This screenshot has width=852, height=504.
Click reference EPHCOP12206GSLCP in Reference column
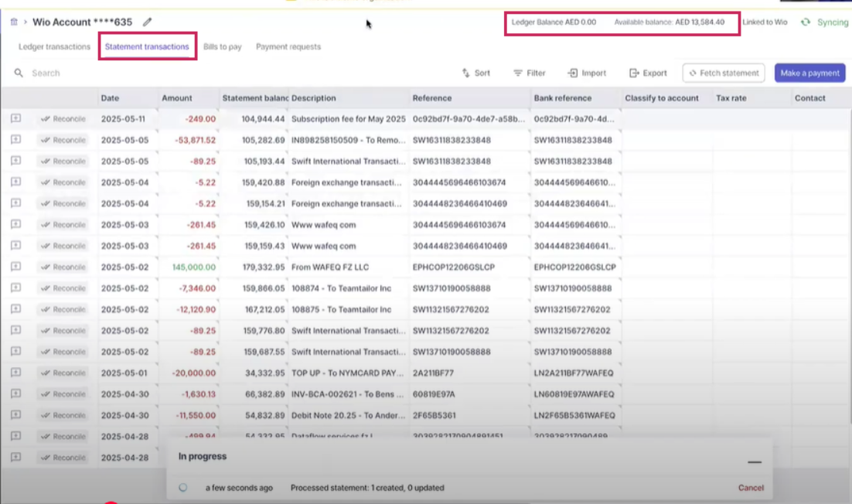click(x=454, y=267)
